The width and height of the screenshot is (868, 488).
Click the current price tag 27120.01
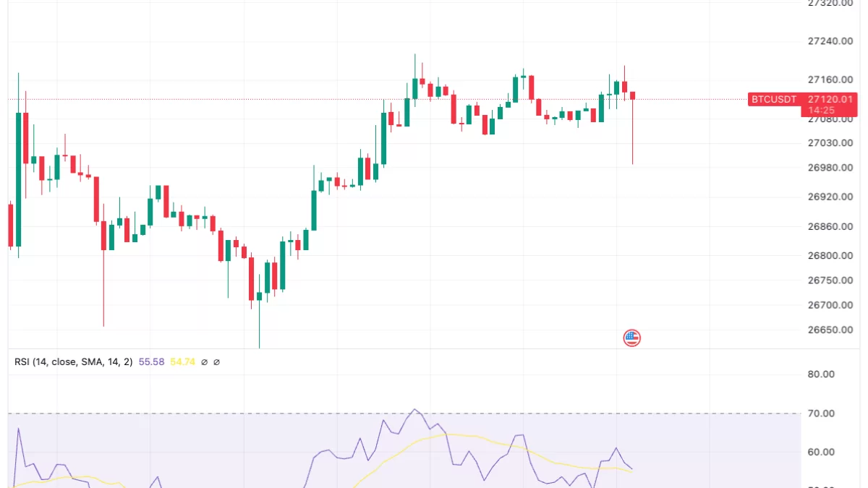coord(831,99)
